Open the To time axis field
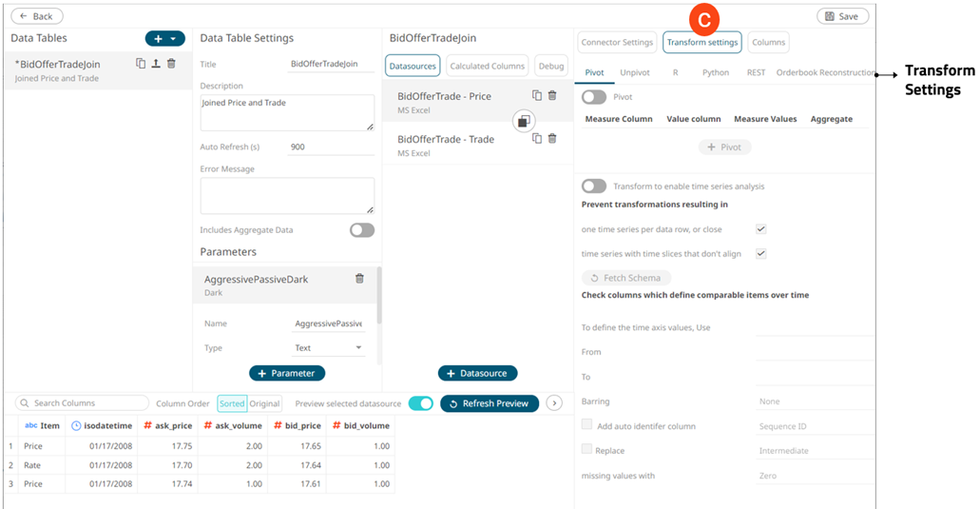This screenshot has height=509, width=980. [x=815, y=377]
